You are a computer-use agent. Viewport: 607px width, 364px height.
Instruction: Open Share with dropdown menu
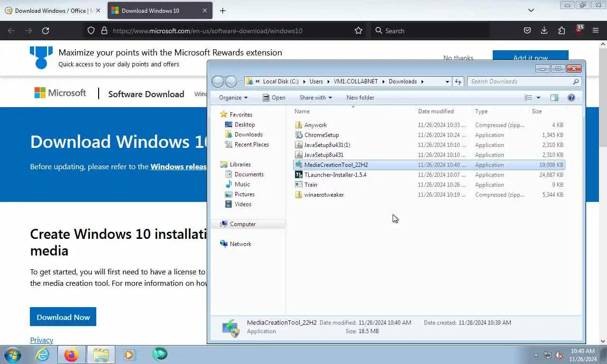(x=316, y=98)
